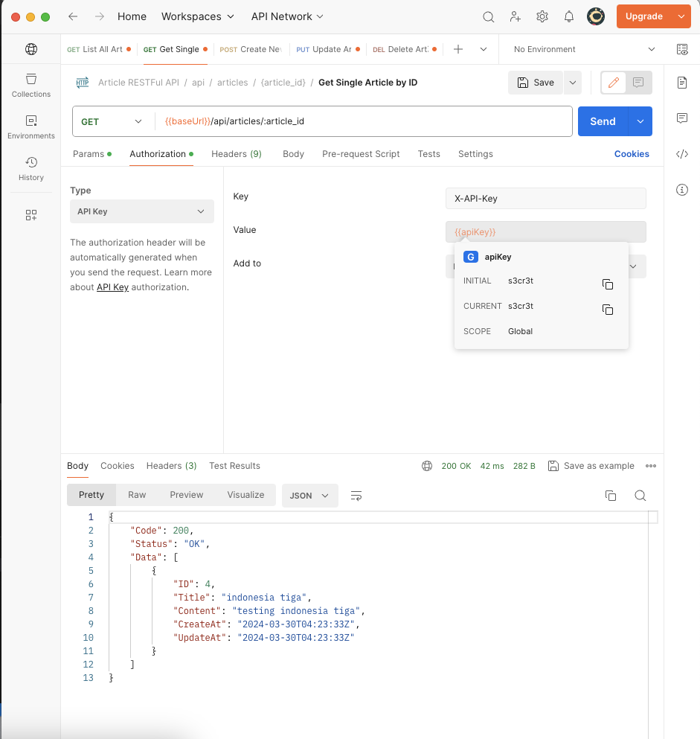Copy CURRENT apiKey value

pyautogui.click(x=608, y=310)
